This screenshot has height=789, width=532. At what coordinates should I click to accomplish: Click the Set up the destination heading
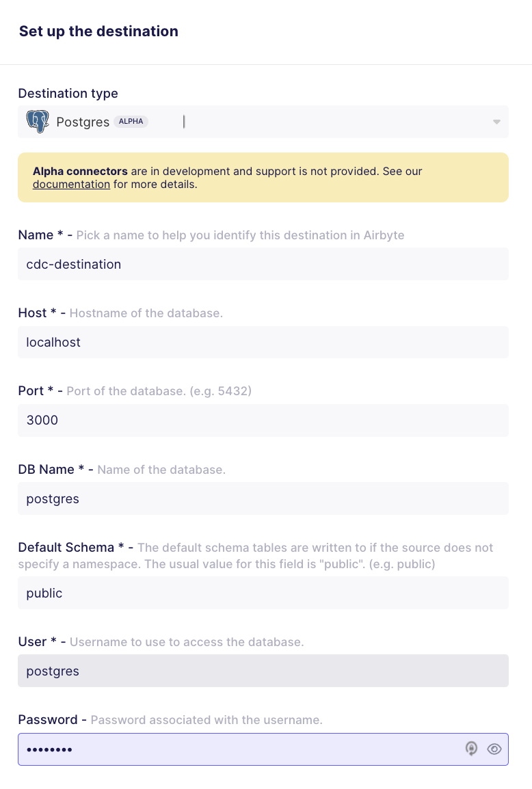(98, 31)
